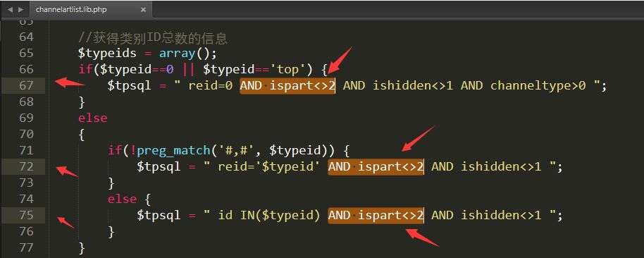Click line number 72 in gutter
The image size is (644, 258).
(x=26, y=166)
